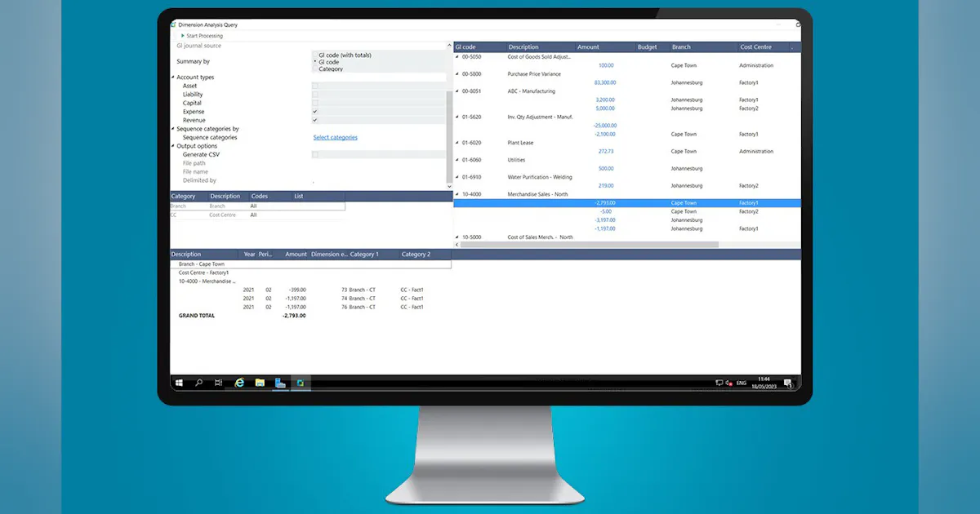Click the green Start Processing arrow icon
This screenshot has width=980, height=514.
click(182, 36)
